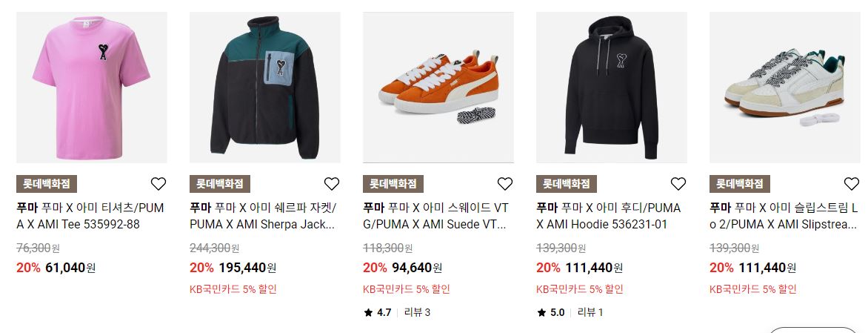Open the 4.7 star reviews for Suede VTG

[x=397, y=312]
